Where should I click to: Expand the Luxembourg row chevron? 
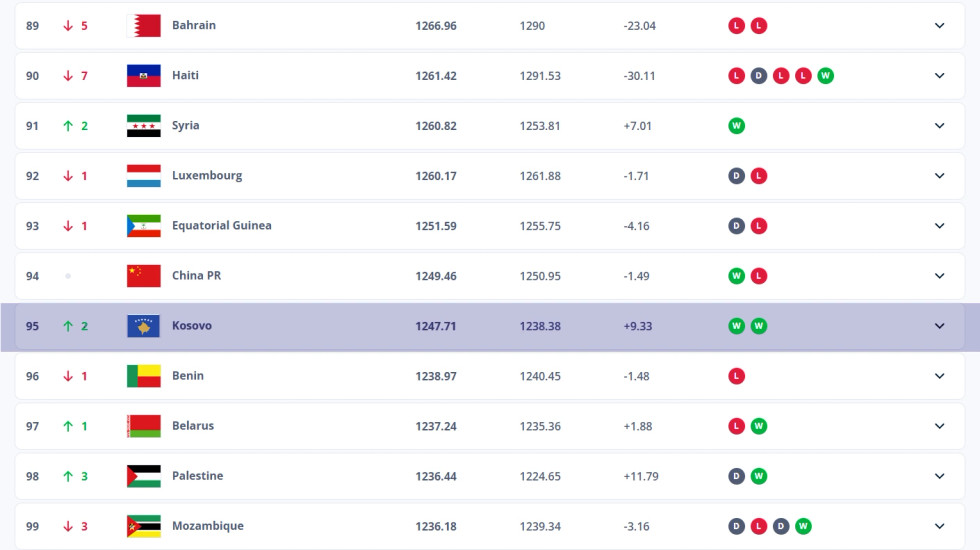[939, 176]
